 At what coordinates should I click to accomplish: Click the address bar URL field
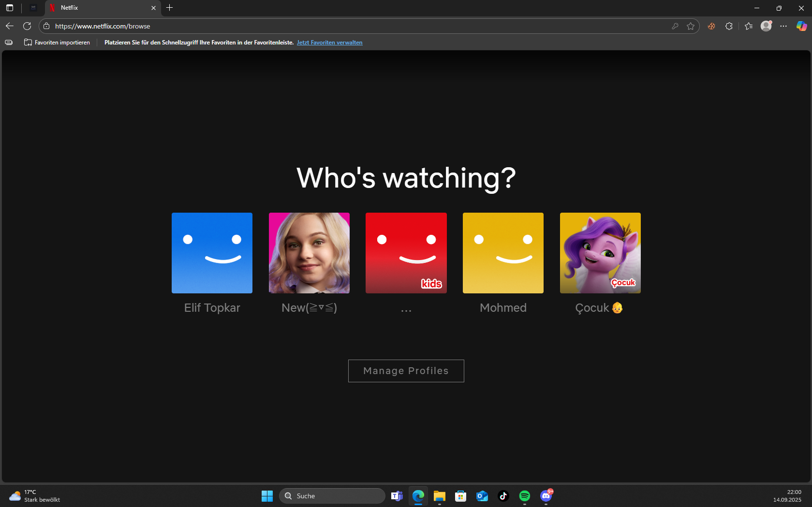tap(339, 26)
